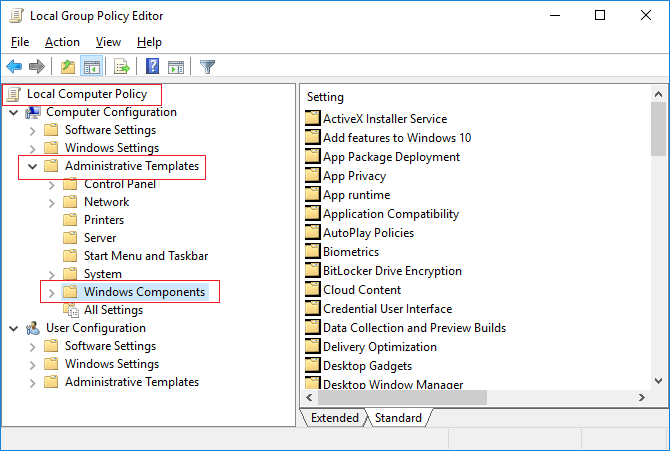Toggle the Show/Hide Console Tree icon
This screenshot has height=451, width=670.
coord(91,67)
